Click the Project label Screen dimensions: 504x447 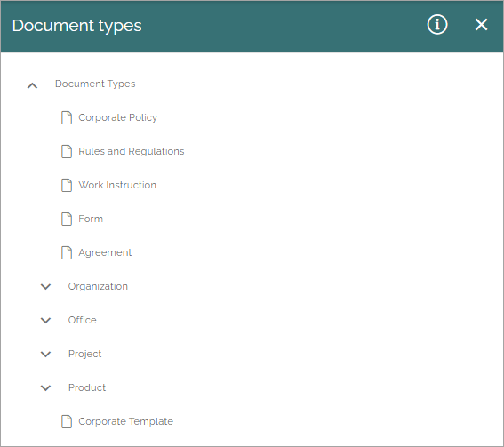[x=84, y=354]
